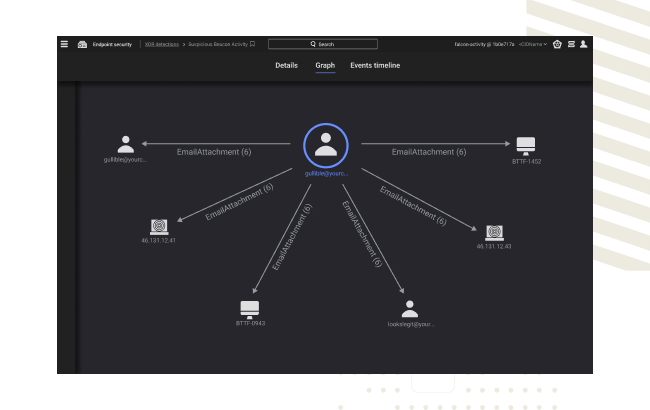The width and height of the screenshot is (650, 410).
Task: Click EmailAttachment (6) label toward 46.131.12.43
Action: (413, 206)
